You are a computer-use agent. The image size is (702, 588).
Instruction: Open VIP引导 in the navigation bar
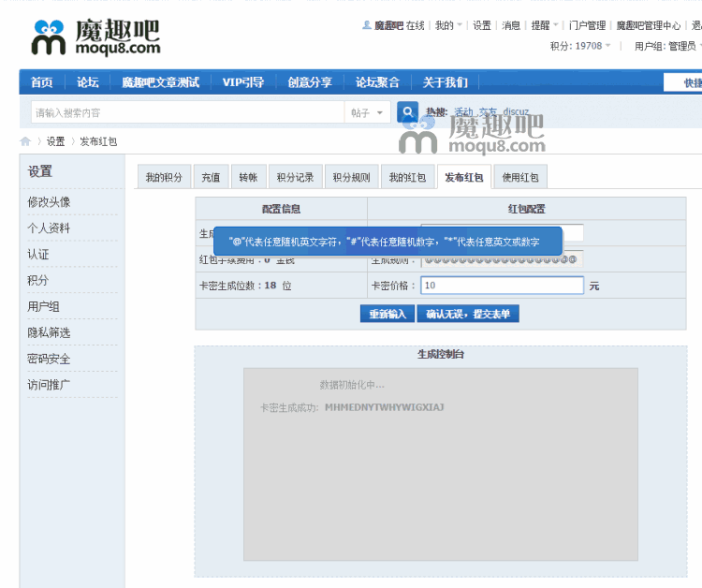coord(243,82)
